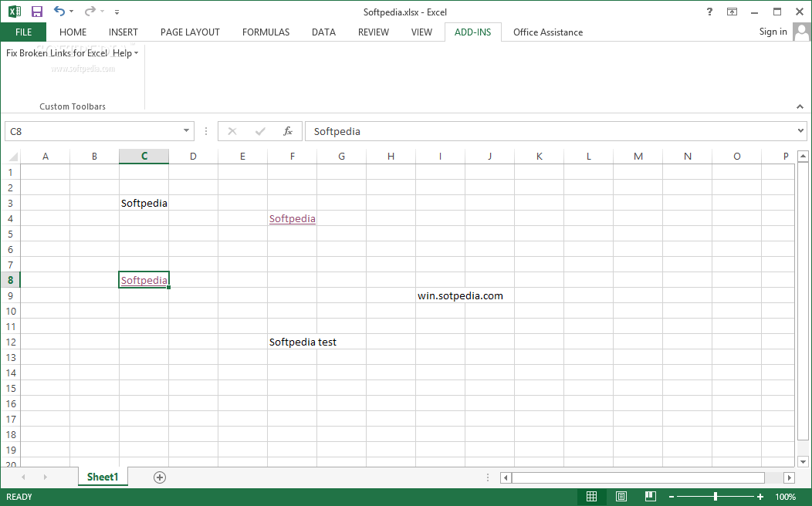The width and height of the screenshot is (812, 506).
Task: Switch to Page Layout view
Action: coord(621,497)
